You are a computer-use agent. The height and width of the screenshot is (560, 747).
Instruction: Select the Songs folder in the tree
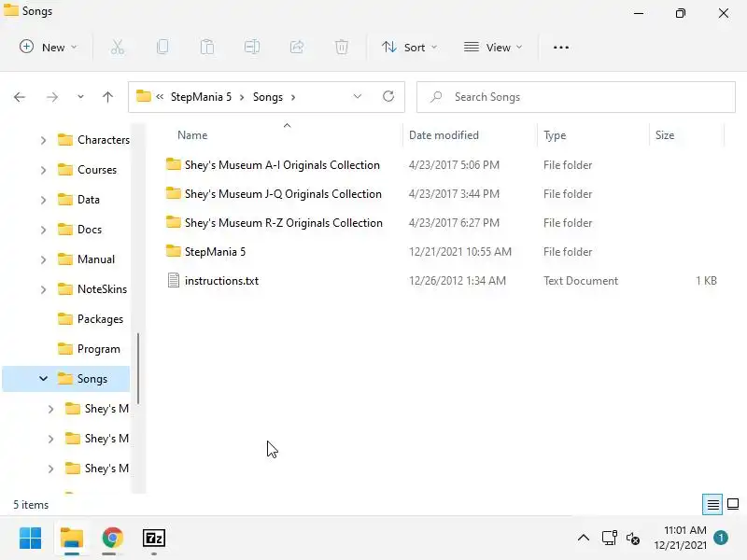click(66, 379)
